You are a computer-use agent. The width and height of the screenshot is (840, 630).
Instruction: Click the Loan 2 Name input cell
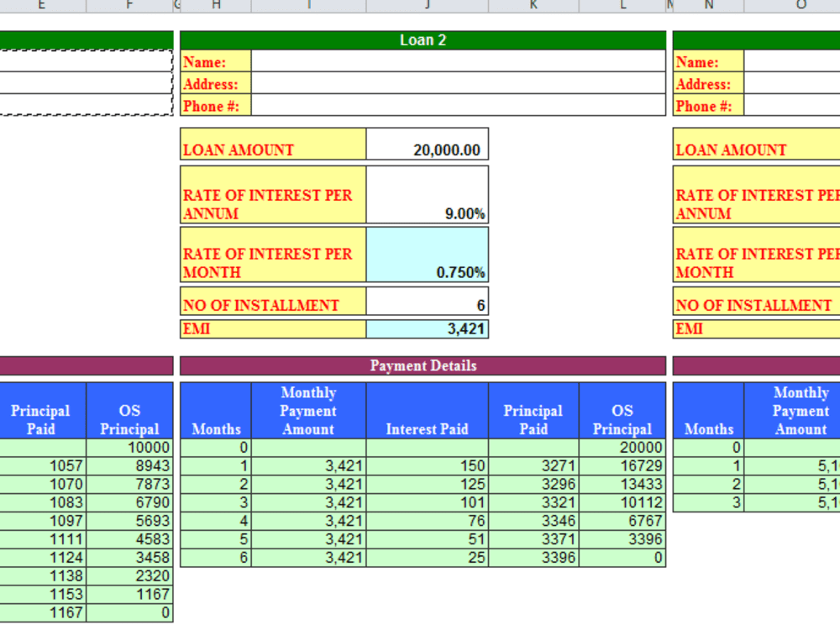click(x=459, y=61)
